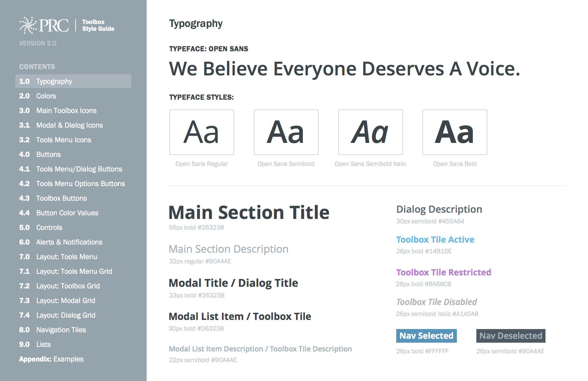
Task: Click the Open Sans Semibold Italic tile
Action: (x=370, y=132)
